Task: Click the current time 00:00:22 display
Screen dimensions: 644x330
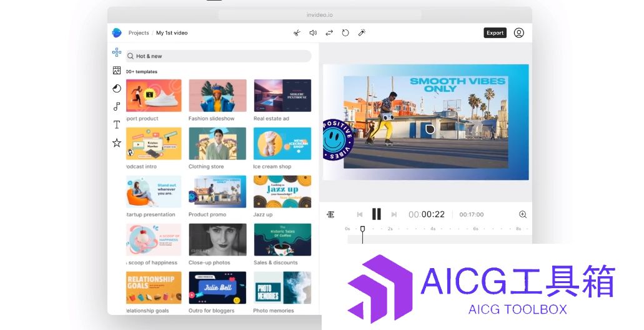Action: pyautogui.click(x=427, y=214)
